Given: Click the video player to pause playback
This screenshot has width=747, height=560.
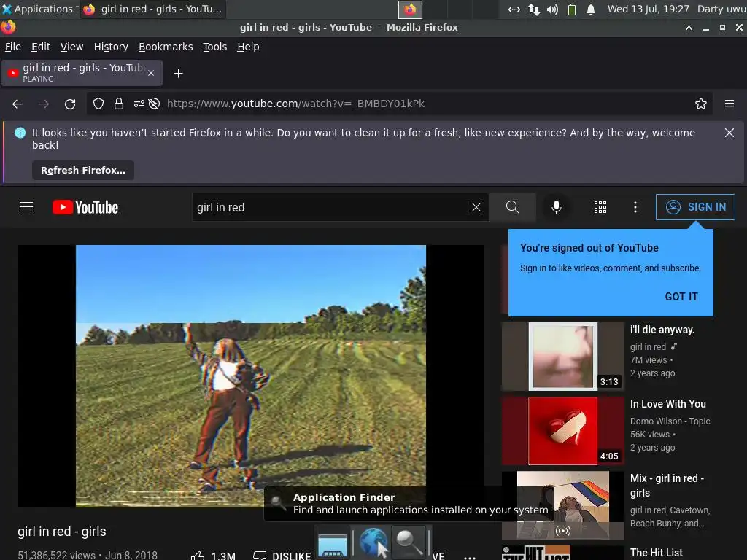Looking at the screenshot, I should 251,376.
